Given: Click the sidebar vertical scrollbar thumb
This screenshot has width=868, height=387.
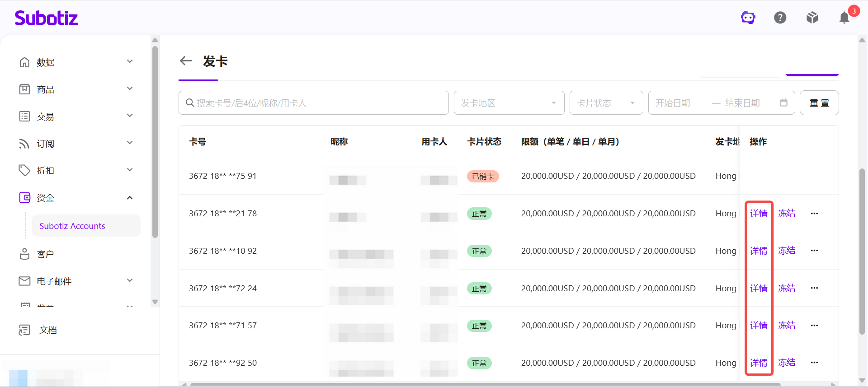Looking at the screenshot, I should pos(155,142).
